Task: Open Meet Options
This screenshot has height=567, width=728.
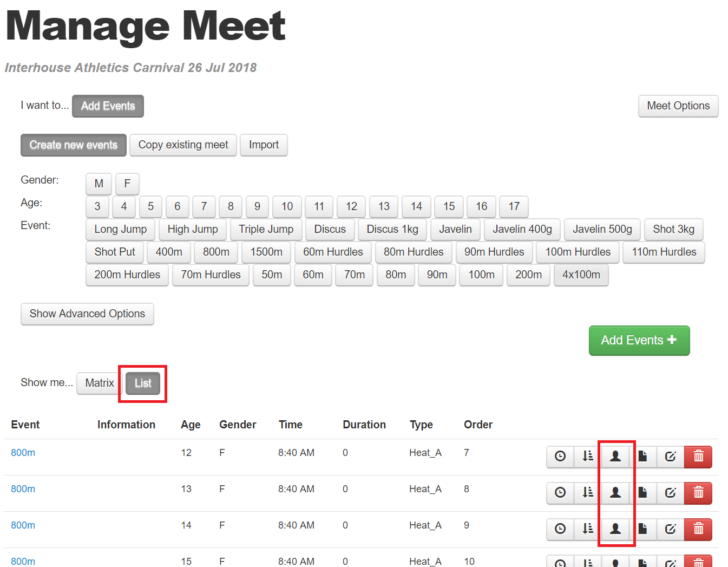Action: point(678,106)
